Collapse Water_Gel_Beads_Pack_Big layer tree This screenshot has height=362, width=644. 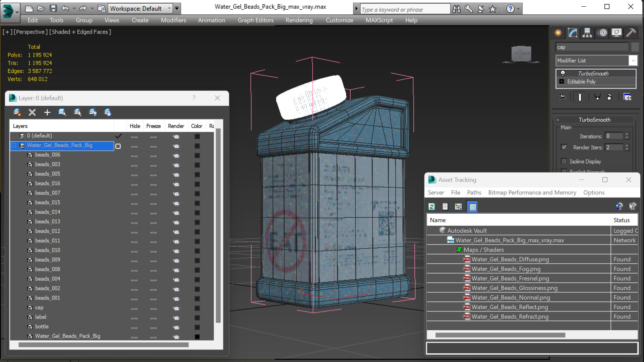(x=14, y=145)
